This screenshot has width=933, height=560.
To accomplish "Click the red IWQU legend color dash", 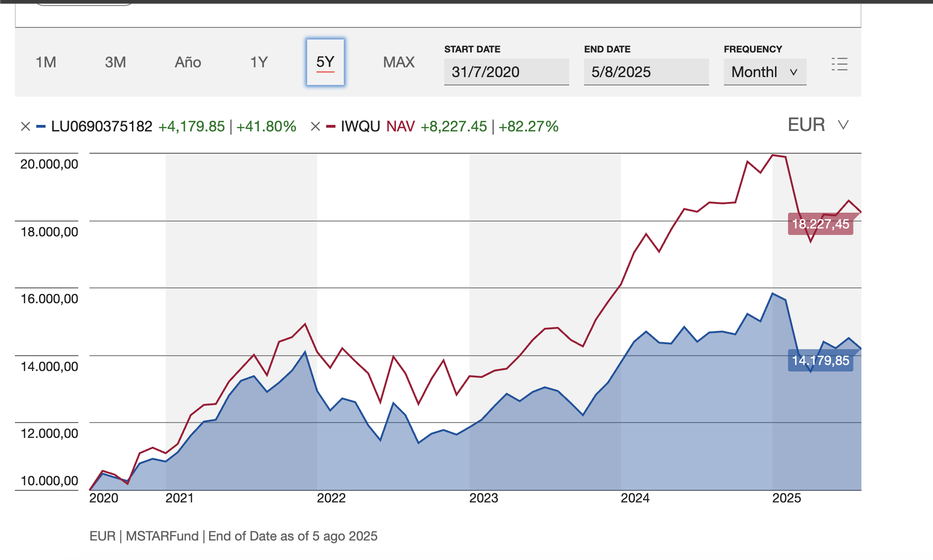I will [x=331, y=126].
